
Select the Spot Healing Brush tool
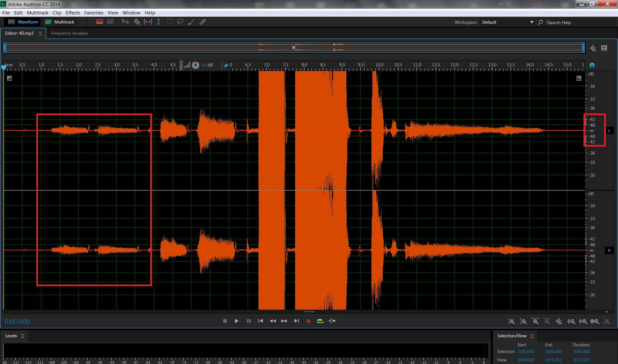[x=202, y=22]
